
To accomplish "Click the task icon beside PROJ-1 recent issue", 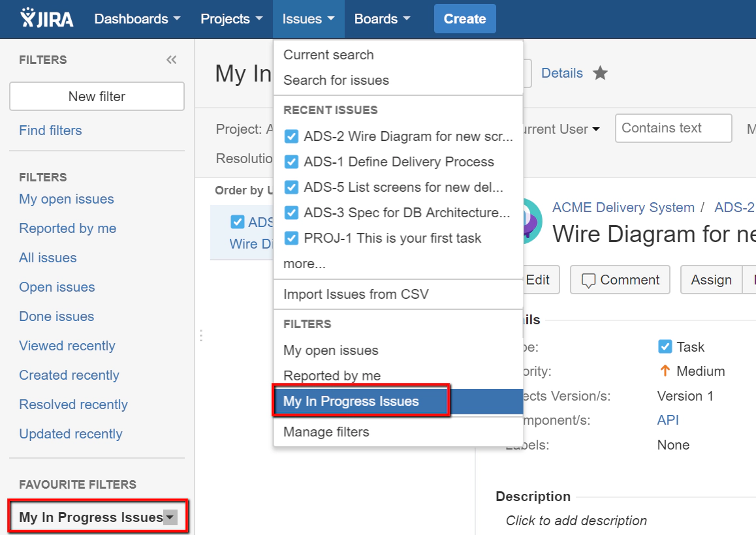I will pyautogui.click(x=292, y=238).
